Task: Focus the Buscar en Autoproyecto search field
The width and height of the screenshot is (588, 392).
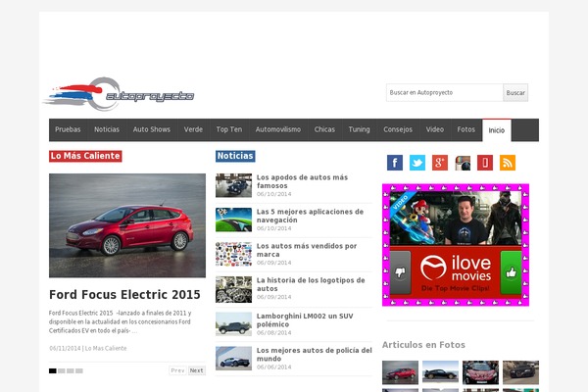Action: point(445,93)
